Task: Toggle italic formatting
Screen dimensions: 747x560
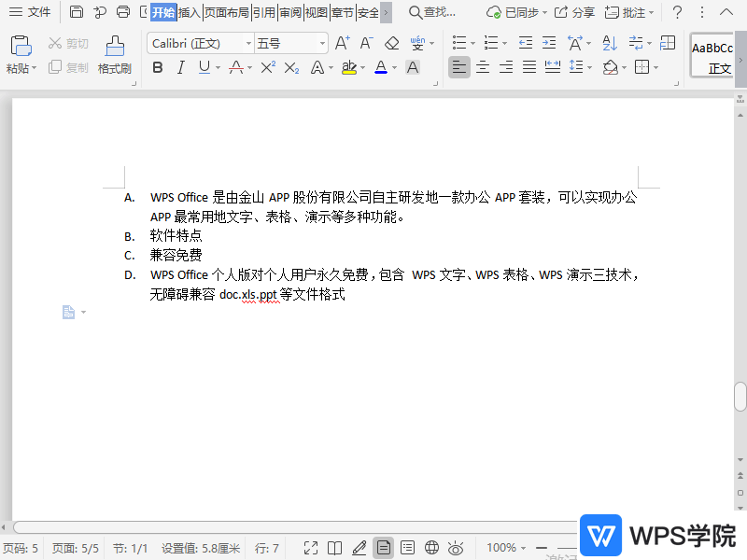Action: click(179, 66)
